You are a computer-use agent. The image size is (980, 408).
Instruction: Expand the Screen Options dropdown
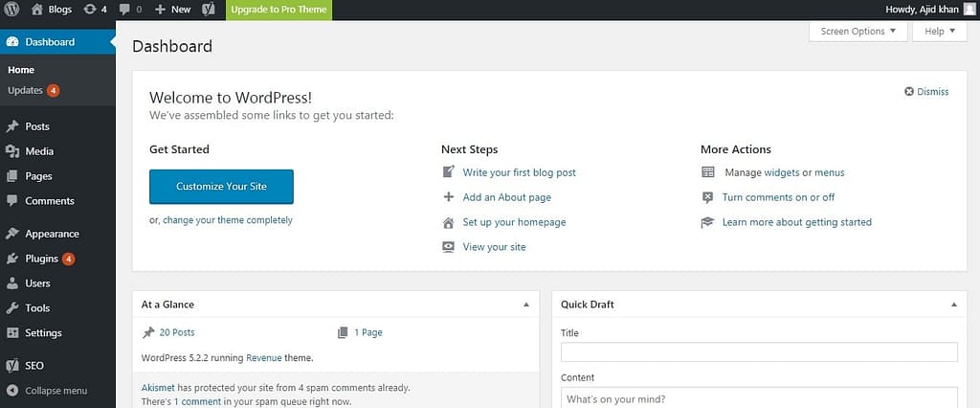[857, 32]
